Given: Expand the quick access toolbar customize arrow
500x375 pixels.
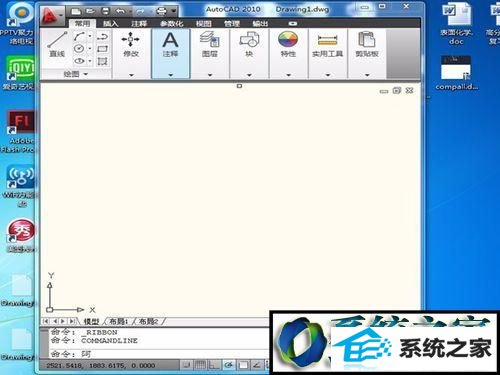Looking at the screenshot, I should [174, 11].
